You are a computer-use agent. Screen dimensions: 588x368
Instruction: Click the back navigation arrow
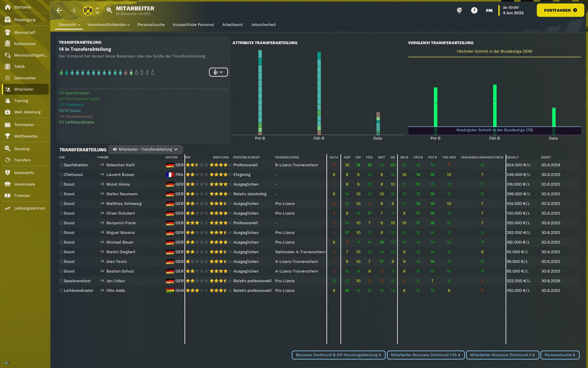tap(59, 10)
